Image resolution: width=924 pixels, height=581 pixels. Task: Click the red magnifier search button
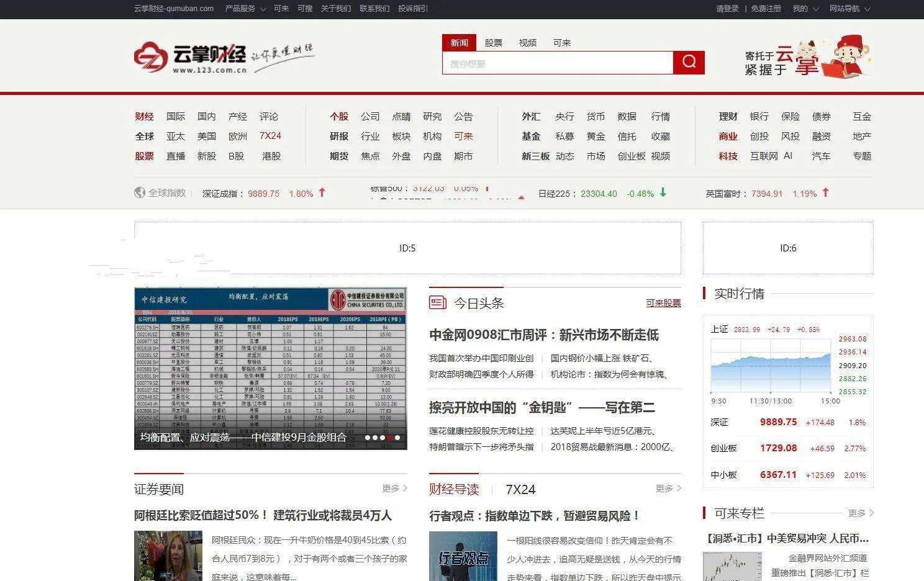pyautogui.click(x=689, y=62)
